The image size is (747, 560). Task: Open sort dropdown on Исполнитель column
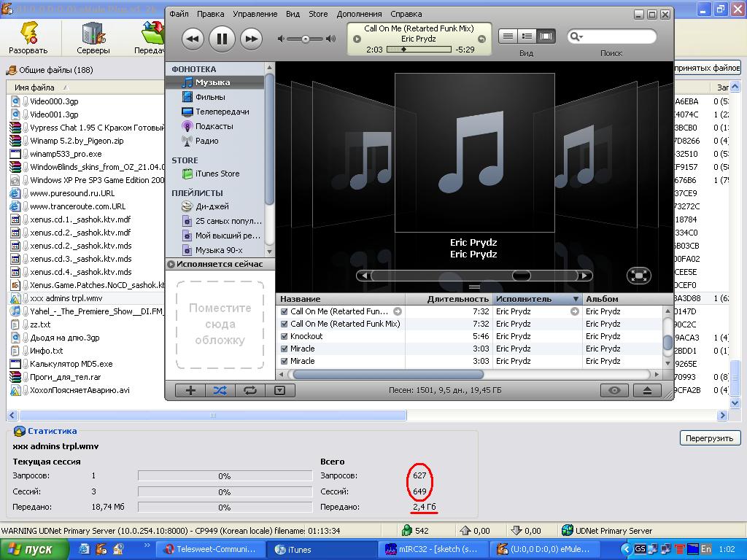576,299
